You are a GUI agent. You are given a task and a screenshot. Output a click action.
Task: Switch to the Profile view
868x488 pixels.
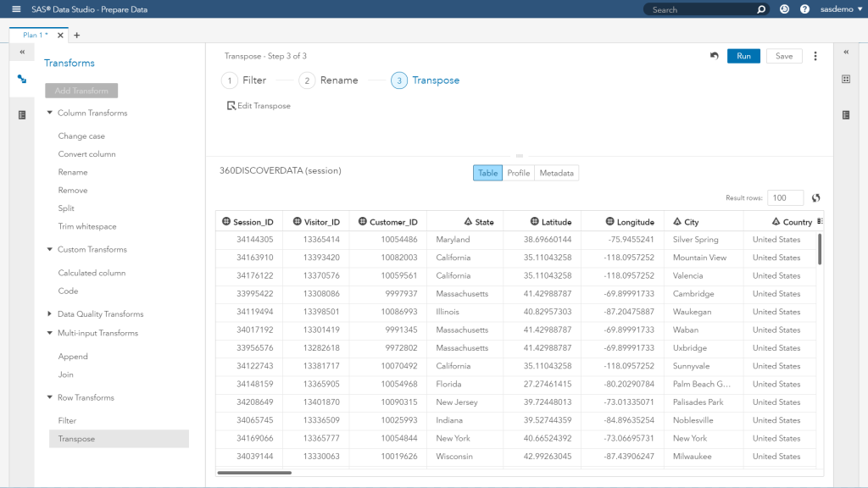[x=518, y=172]
